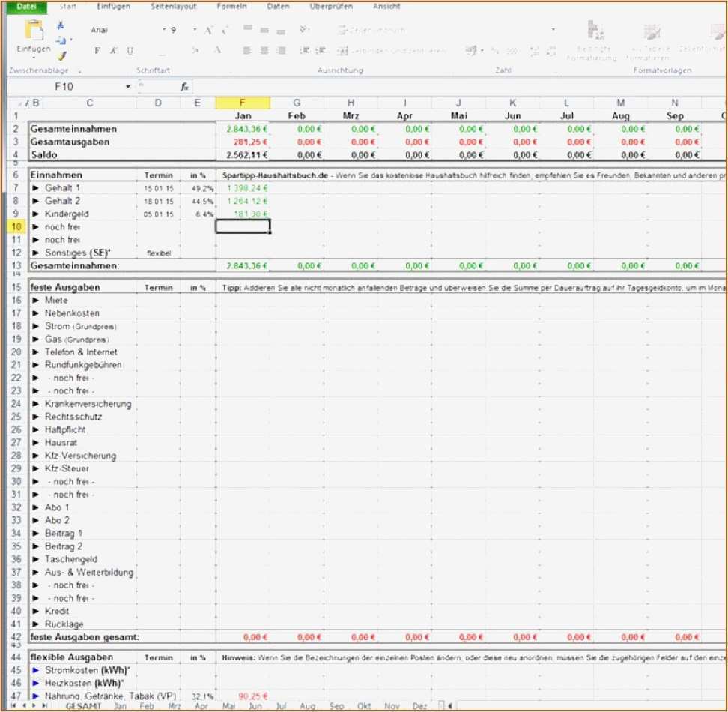Decrease indent icon in Ausrichtung

pos(305,51)
